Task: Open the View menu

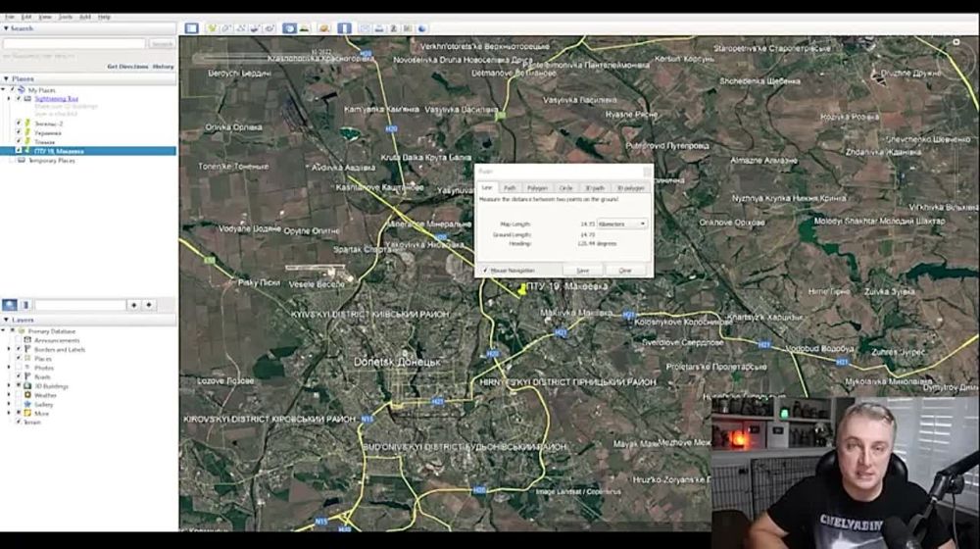Action: click(45, 17)
